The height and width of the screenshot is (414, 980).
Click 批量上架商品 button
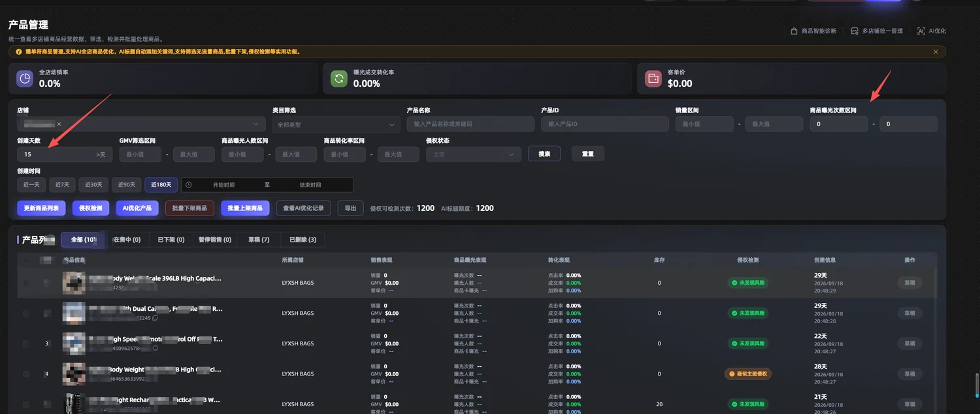[246, 208]
